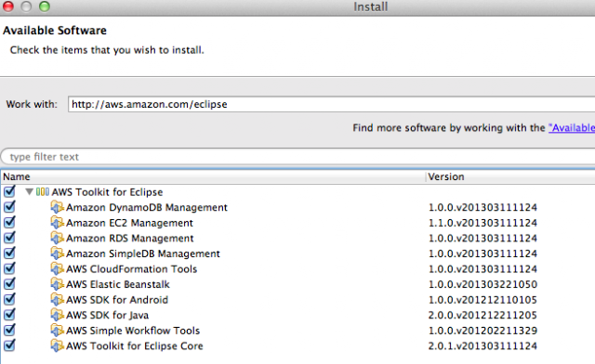
Task: Uncheck the AWS Toolkit for Eclipse parent checkbox
Action: tap(9, 191)
